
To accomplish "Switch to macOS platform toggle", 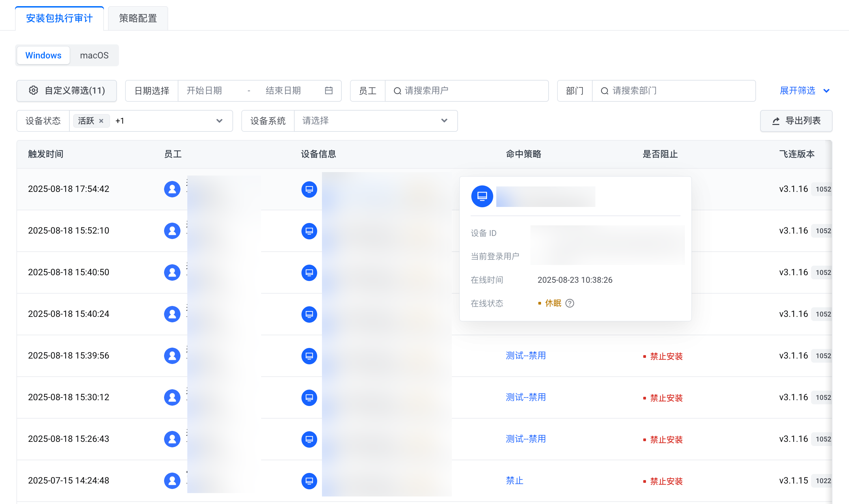I will click(94, 55).
